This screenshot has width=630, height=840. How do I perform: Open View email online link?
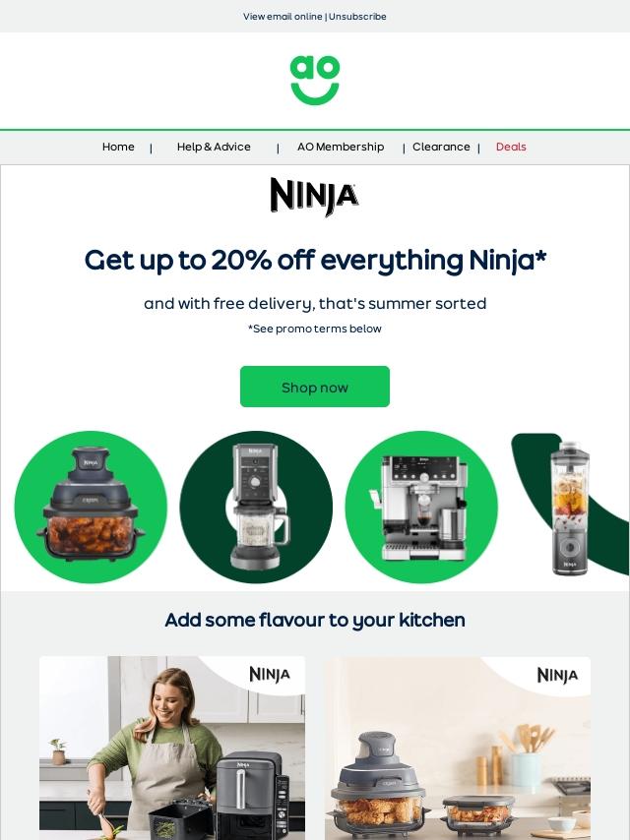point(283,17)
